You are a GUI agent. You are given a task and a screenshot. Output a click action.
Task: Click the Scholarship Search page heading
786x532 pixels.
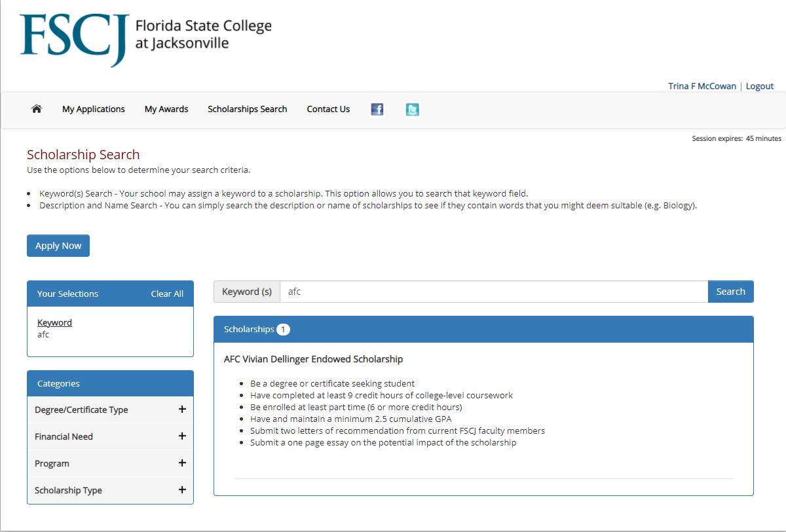pos(83,155)
